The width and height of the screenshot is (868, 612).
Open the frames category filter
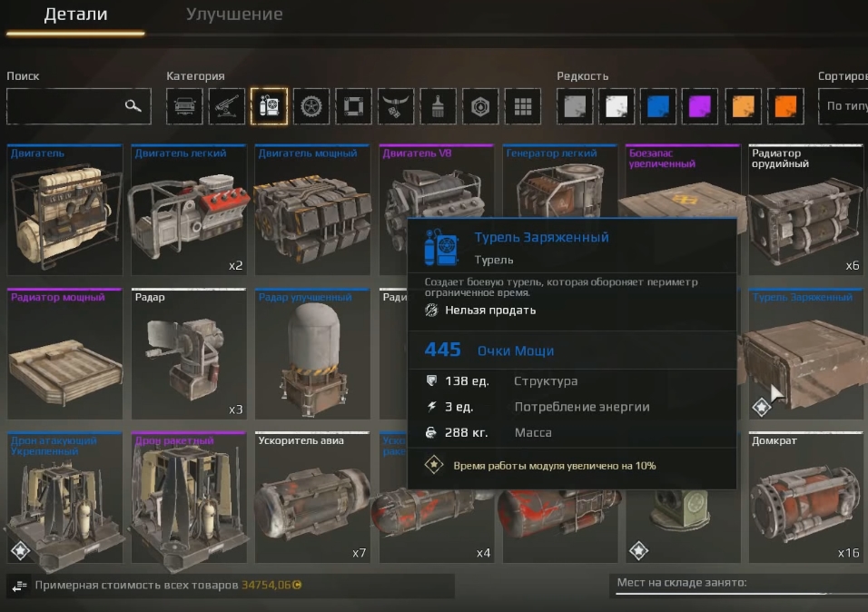[353, 106]
